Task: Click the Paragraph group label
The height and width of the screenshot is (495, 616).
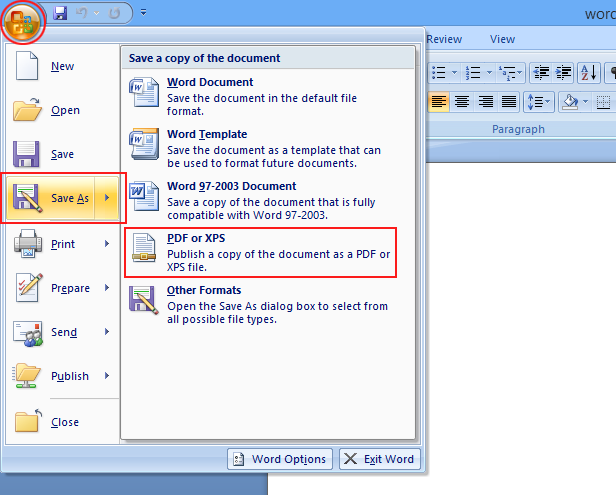Action: tap(518, 129)
